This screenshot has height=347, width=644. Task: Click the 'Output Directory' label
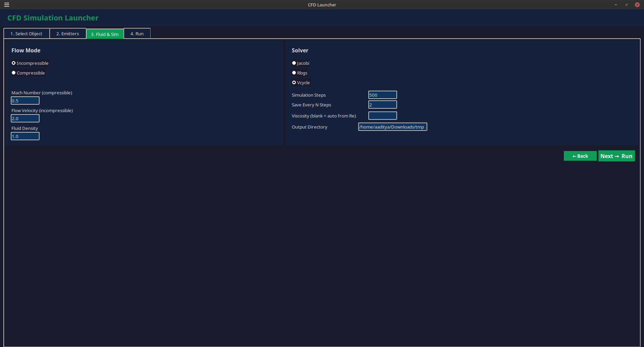[x=310, y=127]
